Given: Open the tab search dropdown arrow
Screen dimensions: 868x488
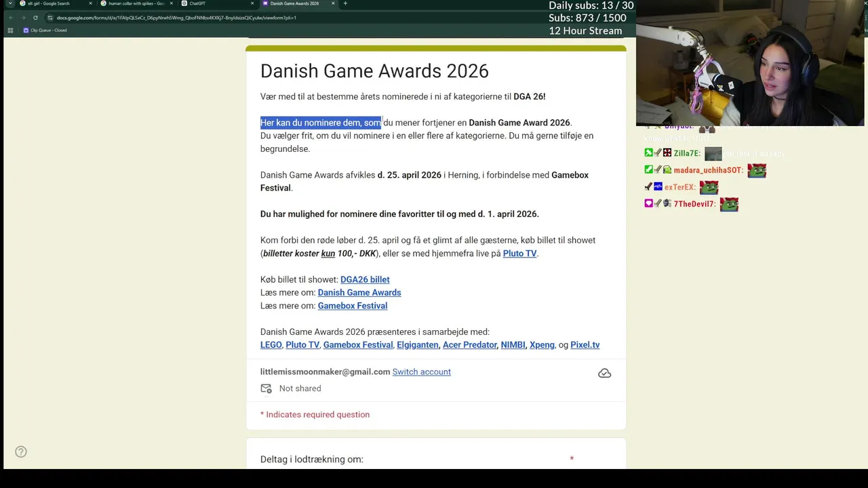Looking at the screenshot, I should (x=9, y=3).
